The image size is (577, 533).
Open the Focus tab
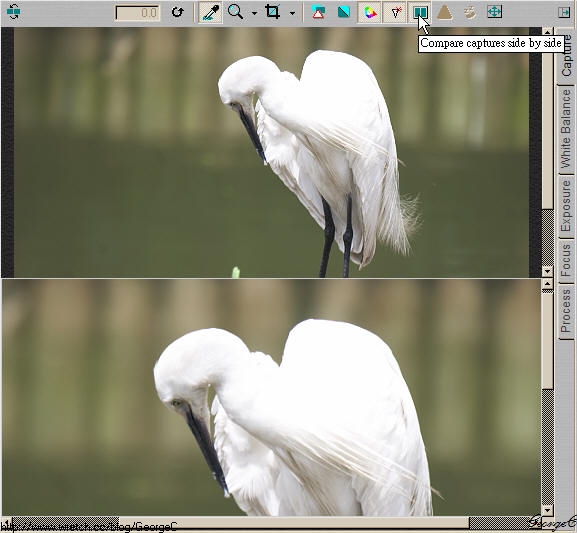[x=566, y=261]
